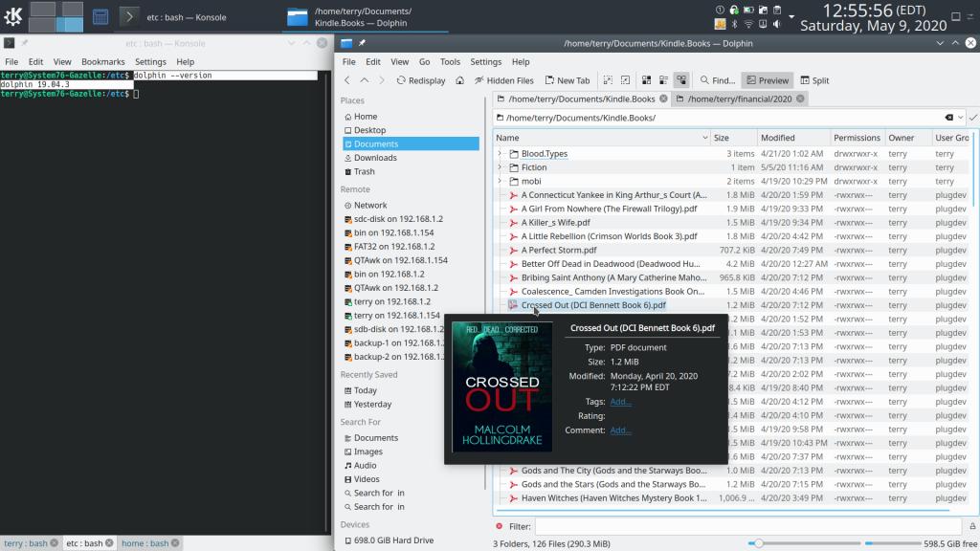Go to Home via toolbar house icon
This screenshot has width=980, height=551.
pyautogui.click(x=460, y=80)
